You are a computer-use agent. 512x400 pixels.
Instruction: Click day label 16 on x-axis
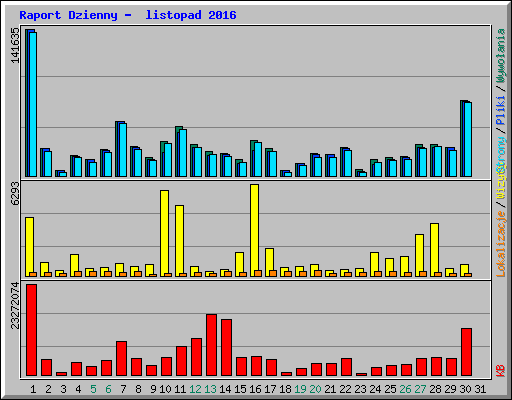tap(255, 389)
